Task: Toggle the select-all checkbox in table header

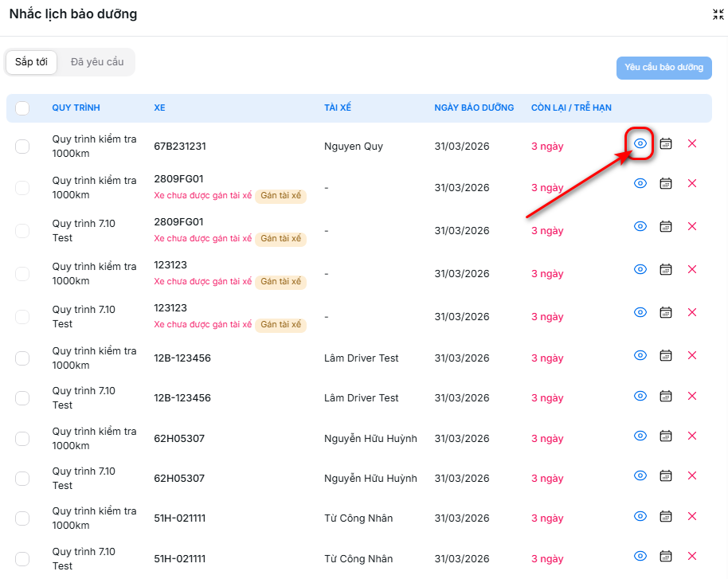Action: (22, 108)
